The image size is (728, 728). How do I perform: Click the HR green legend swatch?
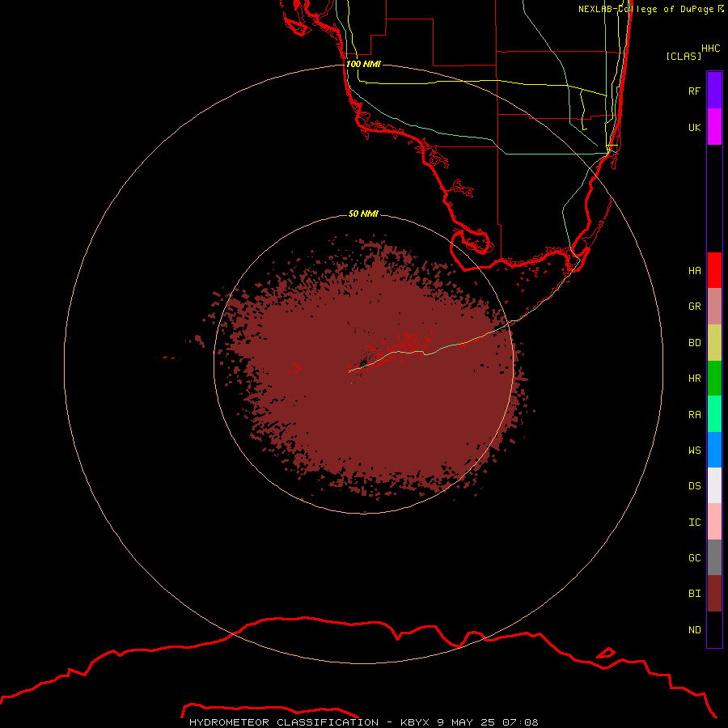tap(714, 379)
